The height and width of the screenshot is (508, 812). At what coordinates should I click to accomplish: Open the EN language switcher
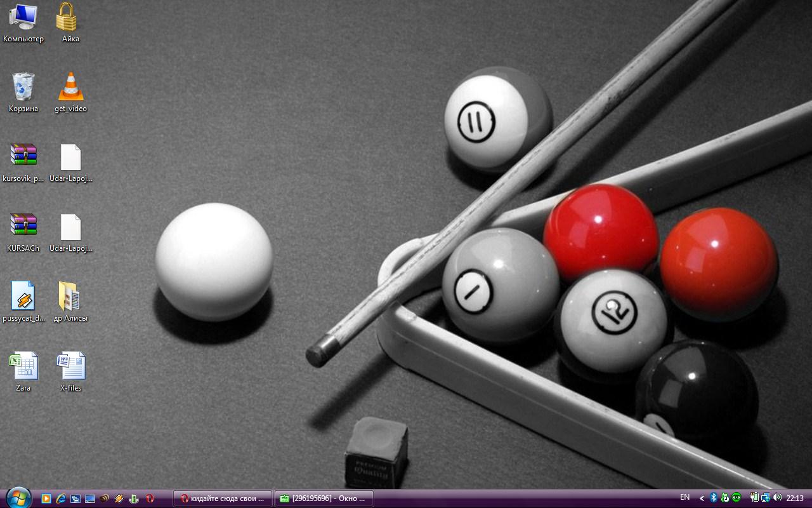point(685,498)
